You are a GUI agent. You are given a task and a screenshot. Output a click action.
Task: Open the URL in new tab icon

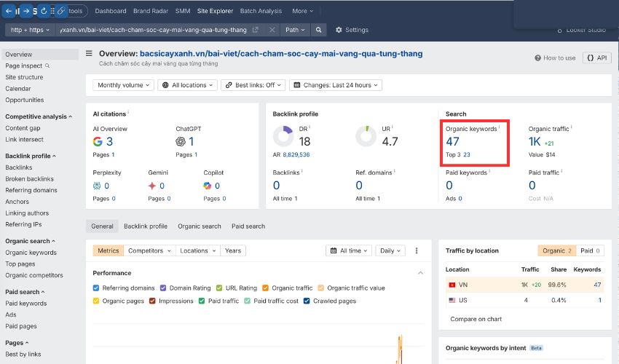pos(255,30)
